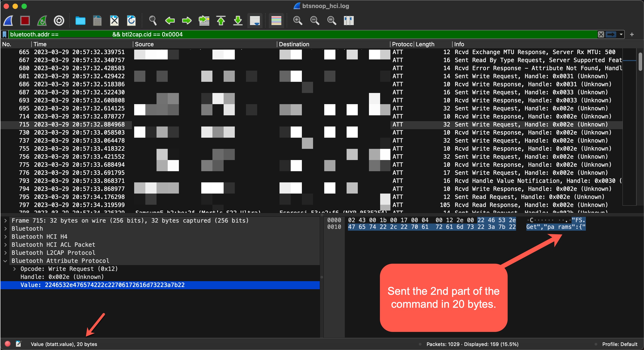Select packet 687 Write Request Handle 0x0033

point(311,93)
